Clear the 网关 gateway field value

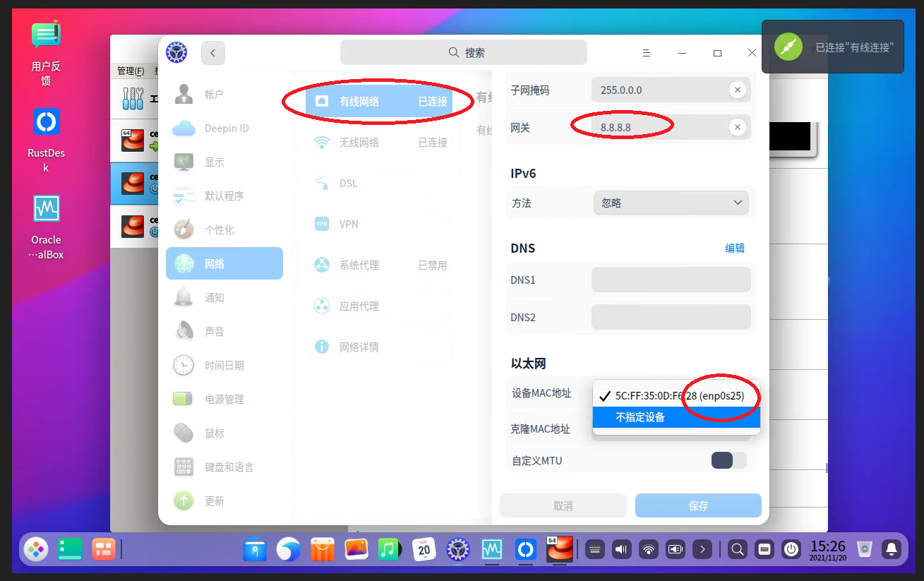tap(737, 127)
